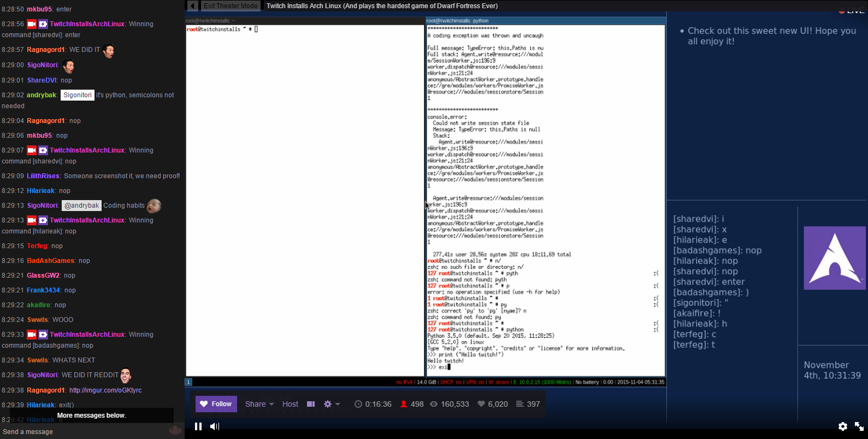868x439 pixels.
Task: Click TwitchInstallsArchLinux name at 8:29:13
Action: tap(87, 220)
